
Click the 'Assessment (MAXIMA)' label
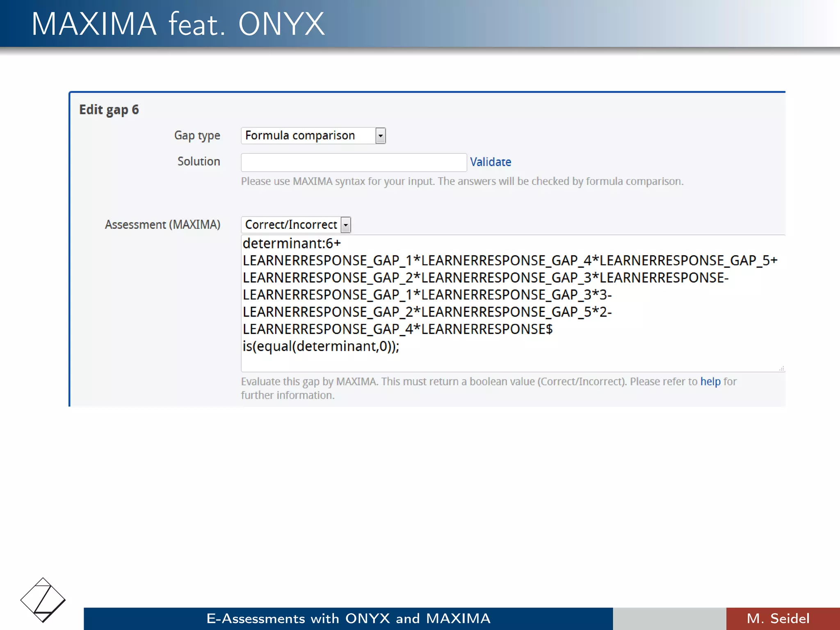click(162, 225)
